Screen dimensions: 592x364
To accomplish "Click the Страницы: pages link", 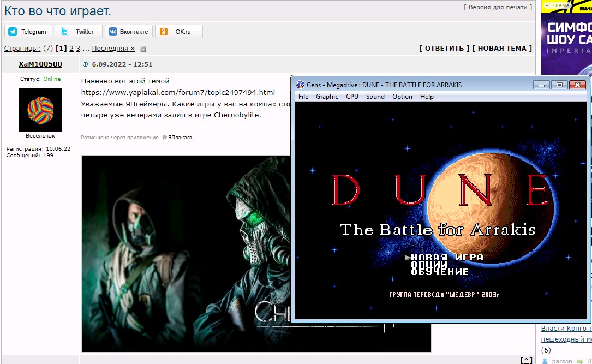I will 22,49.
